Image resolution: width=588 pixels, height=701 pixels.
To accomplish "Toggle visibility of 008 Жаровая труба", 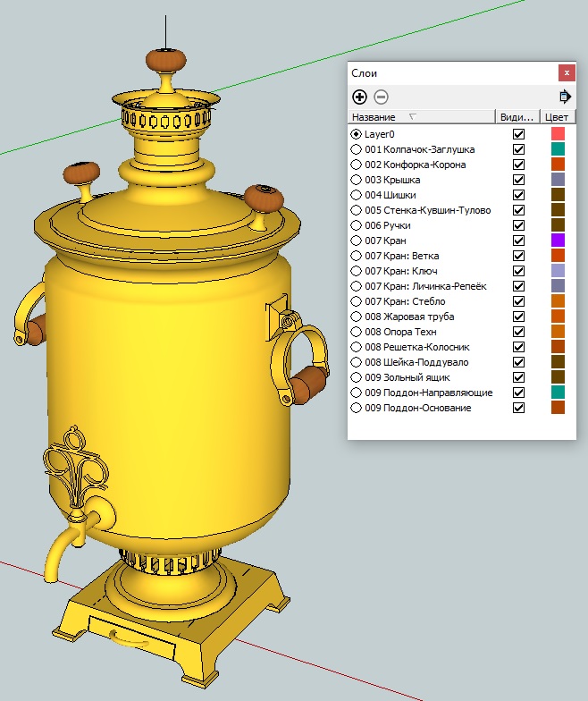I will (x=518, y=317).
